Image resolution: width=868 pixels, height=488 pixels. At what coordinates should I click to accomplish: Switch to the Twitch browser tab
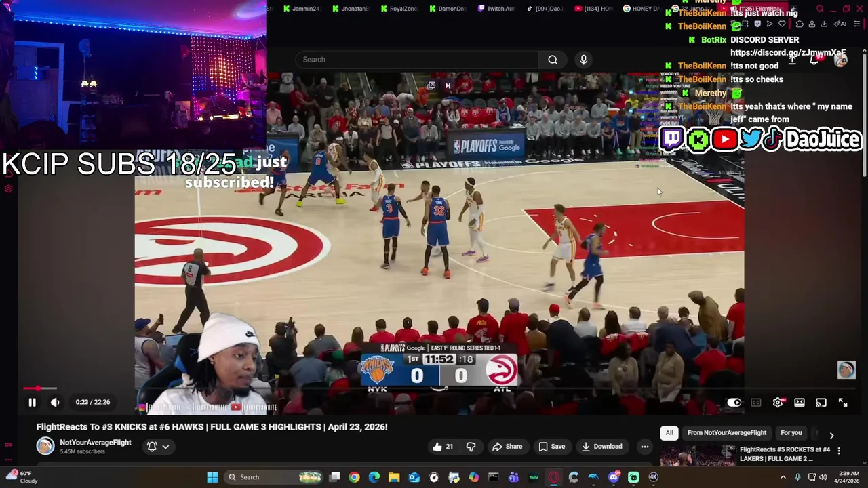pos(497,9)
